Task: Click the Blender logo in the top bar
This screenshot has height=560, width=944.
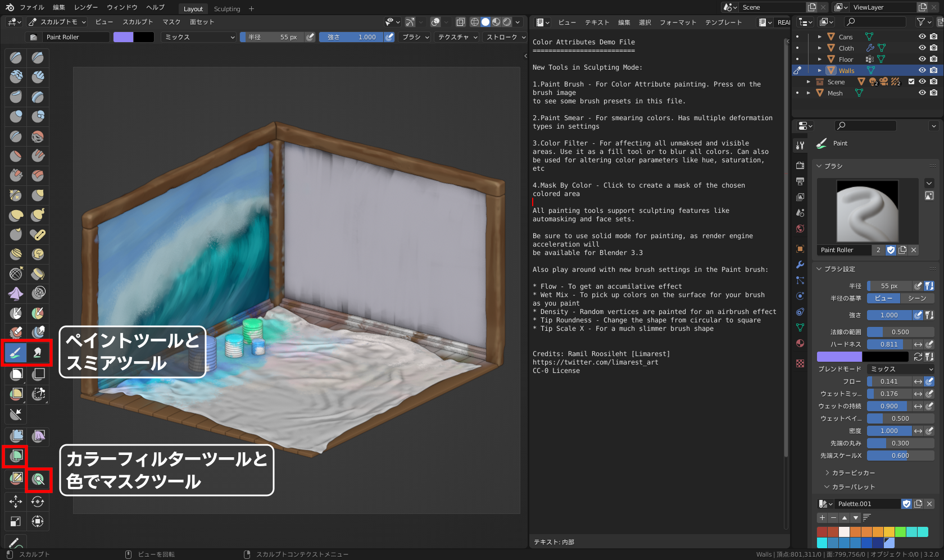Action: pos(9,7)
